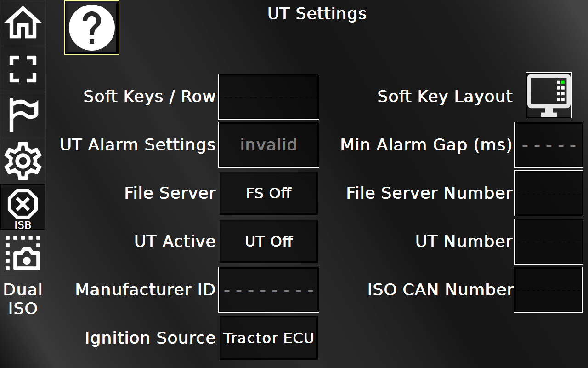Take a screenshot with the camera icon
This screenshot has width=588, height=368.
[23, 253]
